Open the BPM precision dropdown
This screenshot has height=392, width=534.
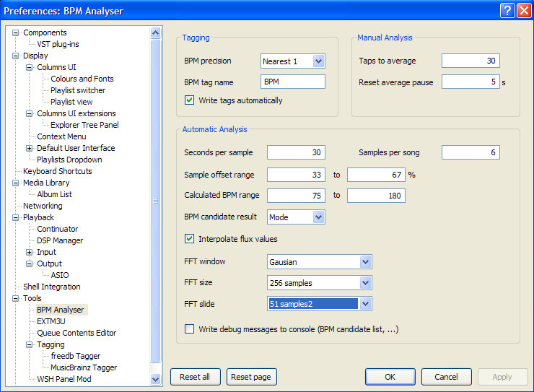coord(318,61)
